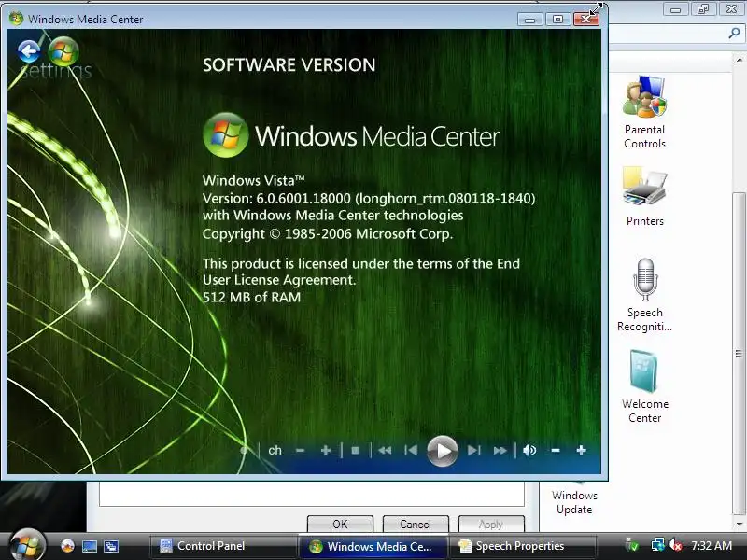Image resolution: width=747 pixels, height=560 pixels.
Task: Switch to Control Panel taskbar button
Action: tap(223, 546)
